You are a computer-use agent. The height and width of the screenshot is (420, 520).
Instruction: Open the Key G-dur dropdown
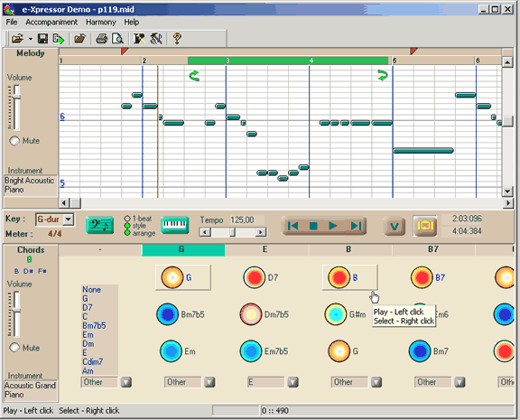68,219
